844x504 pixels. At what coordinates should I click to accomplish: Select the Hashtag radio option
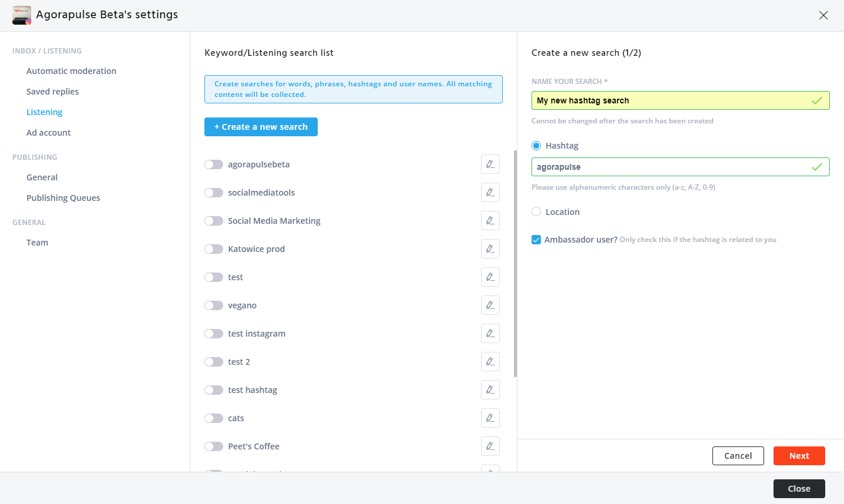536,146
